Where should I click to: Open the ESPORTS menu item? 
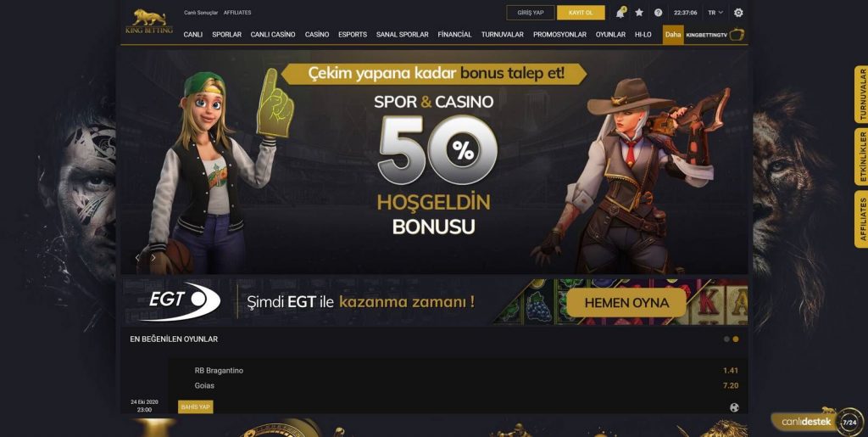point(353,34)
